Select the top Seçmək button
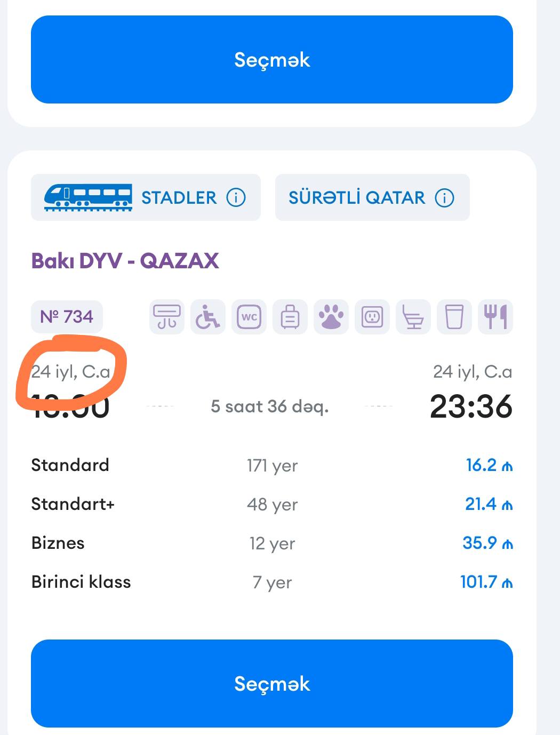The height and width of the screenshot is (735, 560). 272,59
